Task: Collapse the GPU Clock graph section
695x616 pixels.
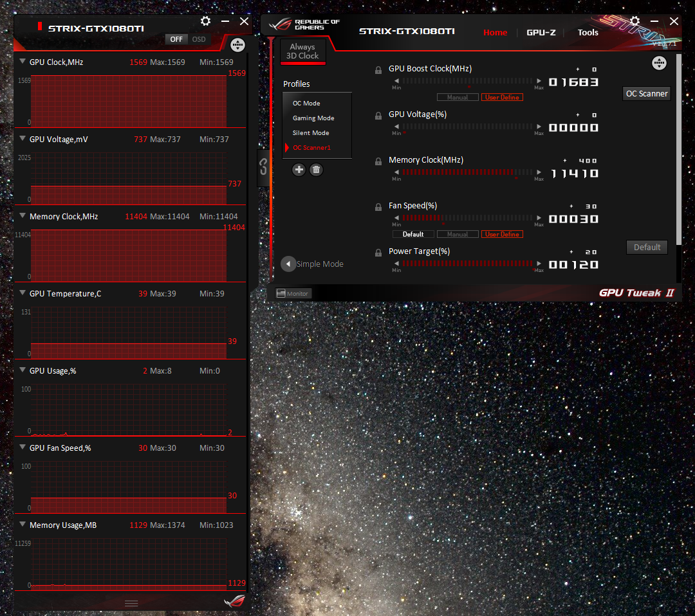Action: 23,62
